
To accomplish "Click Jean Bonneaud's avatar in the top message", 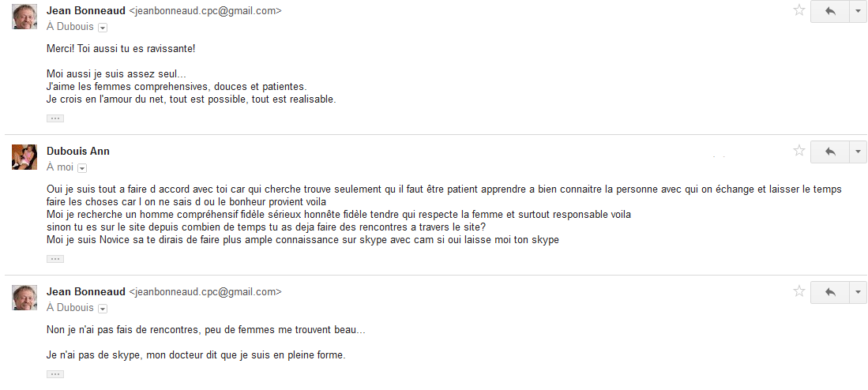I will point(24,17).
